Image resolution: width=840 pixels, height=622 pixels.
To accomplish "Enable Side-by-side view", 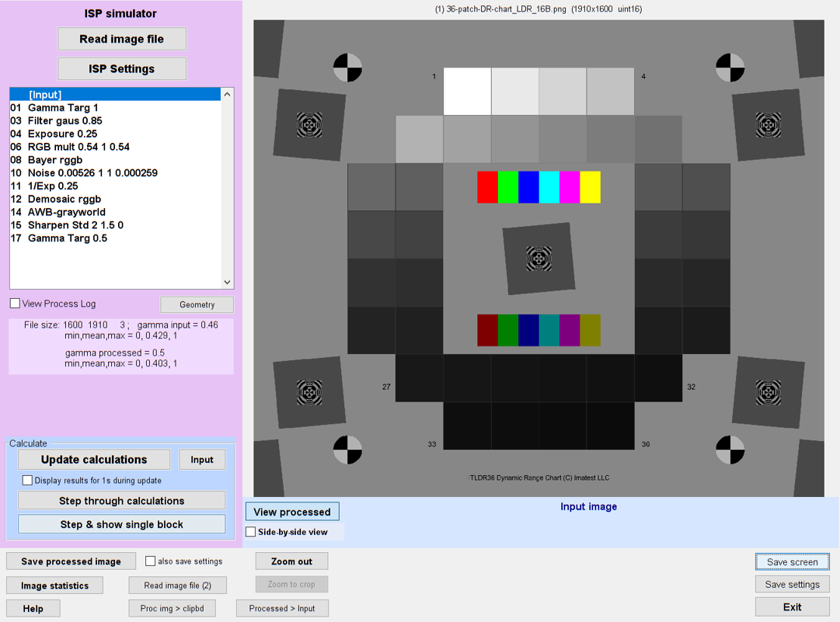I will [251, 532].
